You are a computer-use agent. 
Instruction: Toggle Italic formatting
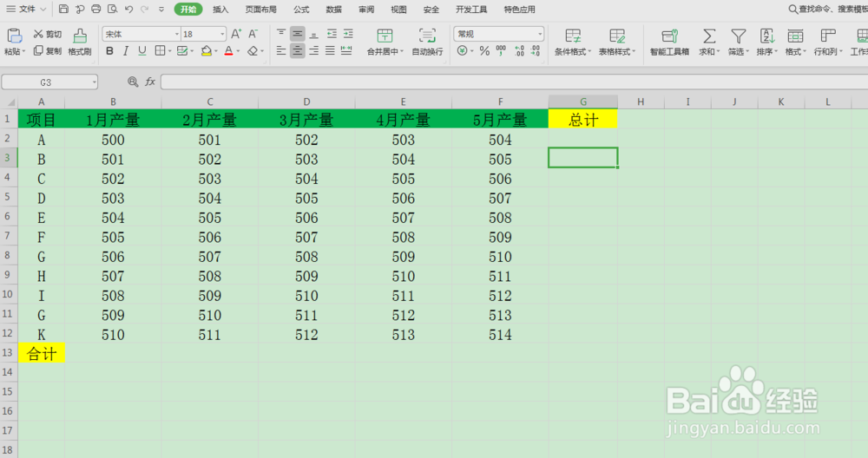[126, 51]
